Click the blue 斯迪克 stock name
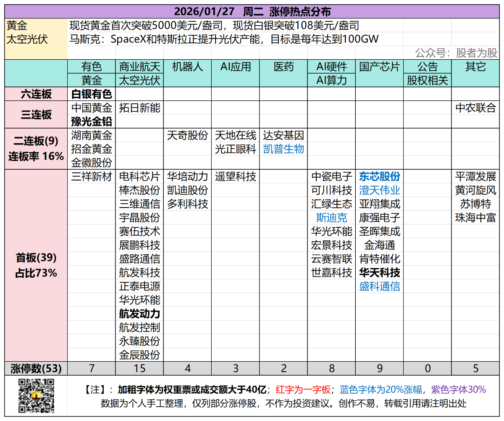Screen dimensions: 504x421 (331, 218)
